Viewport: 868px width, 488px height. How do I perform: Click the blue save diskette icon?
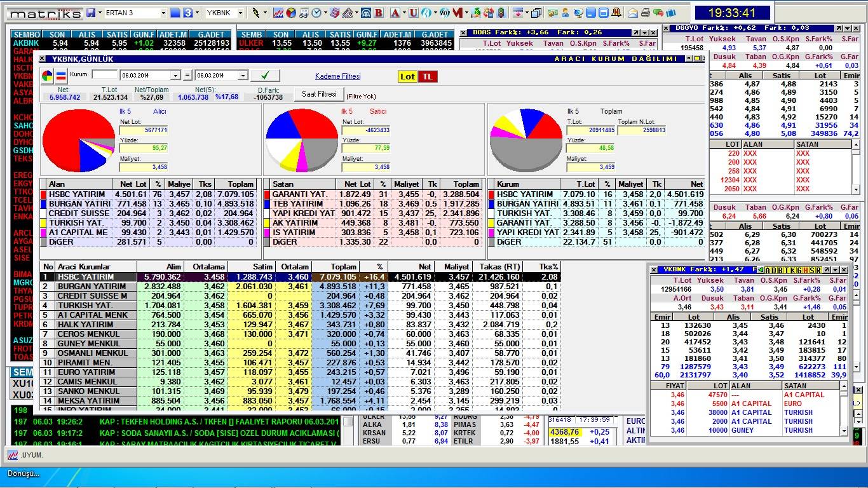point(91,13)
